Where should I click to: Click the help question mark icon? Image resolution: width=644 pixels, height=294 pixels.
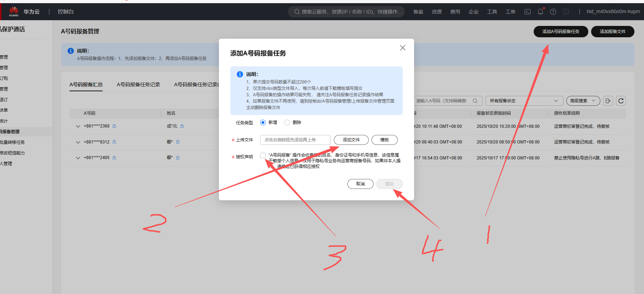click(x=553, y=12)
